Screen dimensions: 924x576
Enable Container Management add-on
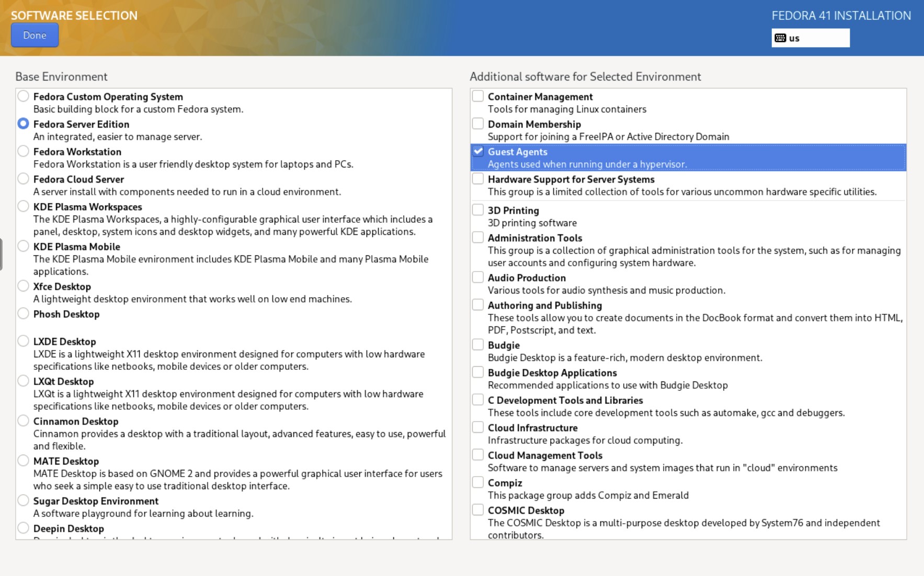(478, 96)
